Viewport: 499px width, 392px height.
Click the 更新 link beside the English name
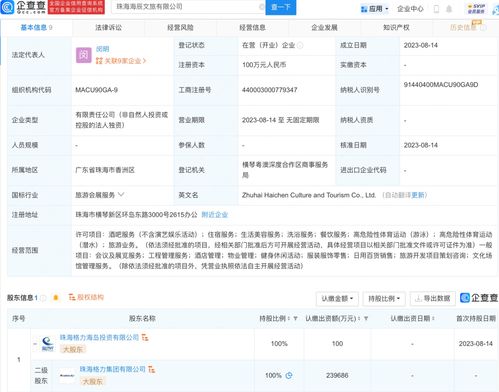(418, 195)
